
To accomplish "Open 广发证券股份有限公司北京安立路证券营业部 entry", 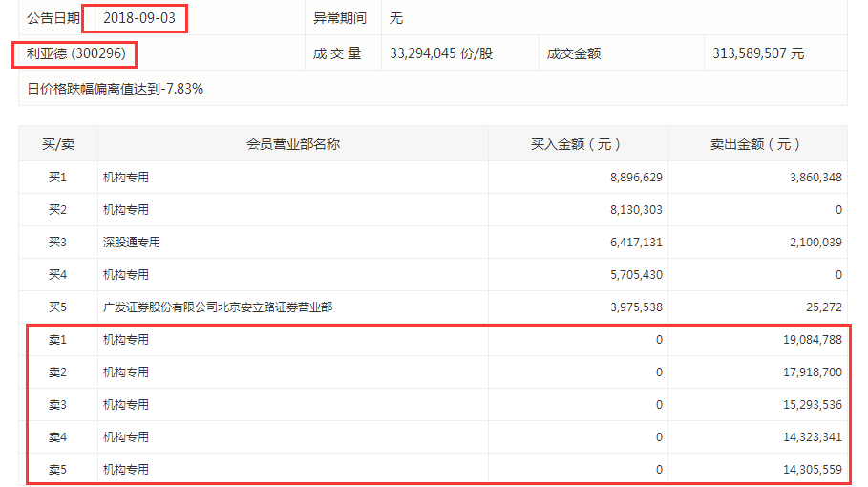I will point(218,307).
